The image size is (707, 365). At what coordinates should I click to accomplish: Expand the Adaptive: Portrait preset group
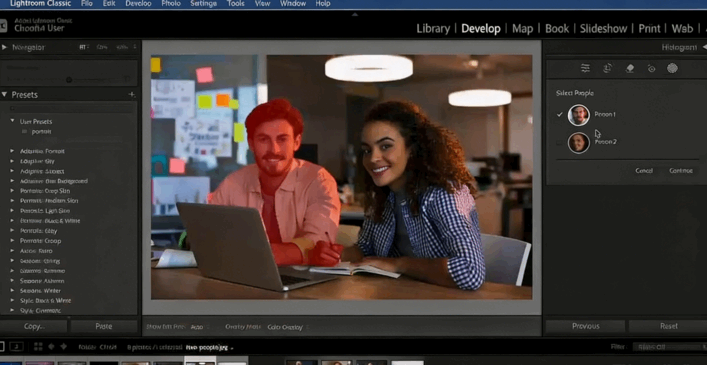tap(12, 151)
